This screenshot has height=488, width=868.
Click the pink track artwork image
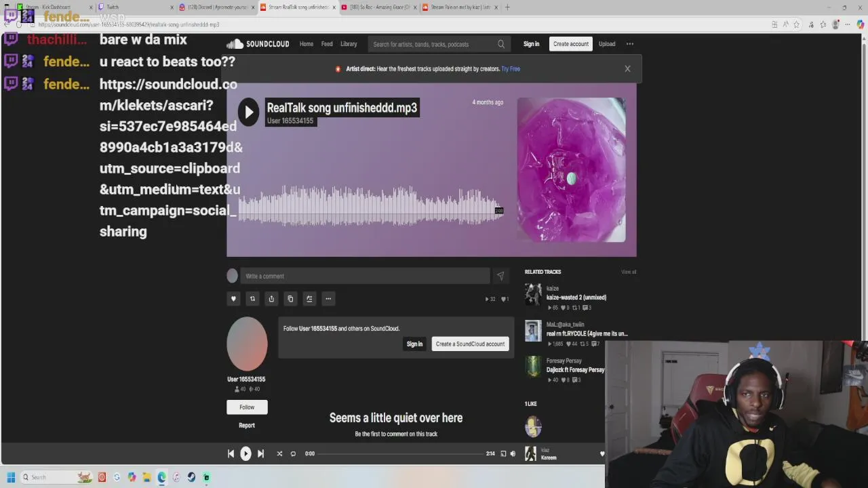(x=571, y=169)
